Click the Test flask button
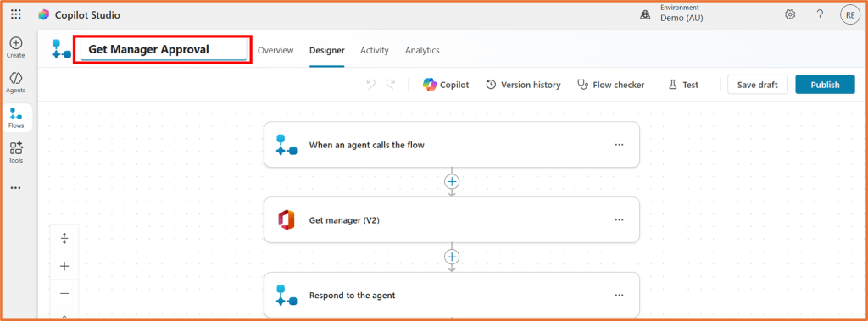Screen dimensions: 868x321 click(684, 85)
